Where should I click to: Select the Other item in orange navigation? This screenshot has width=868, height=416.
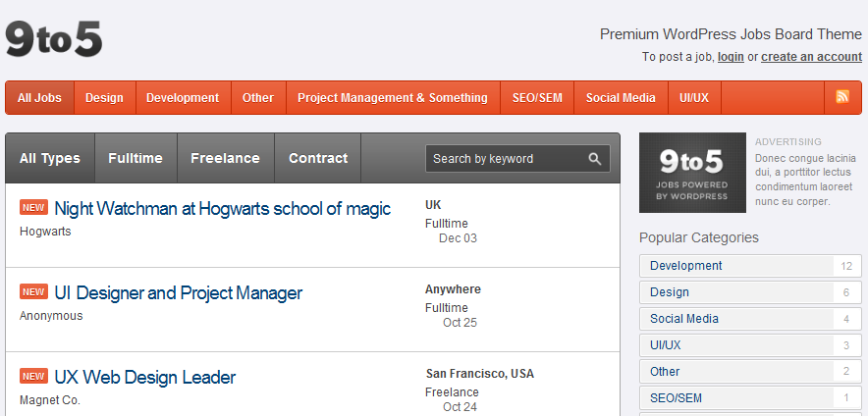(258, 98)
